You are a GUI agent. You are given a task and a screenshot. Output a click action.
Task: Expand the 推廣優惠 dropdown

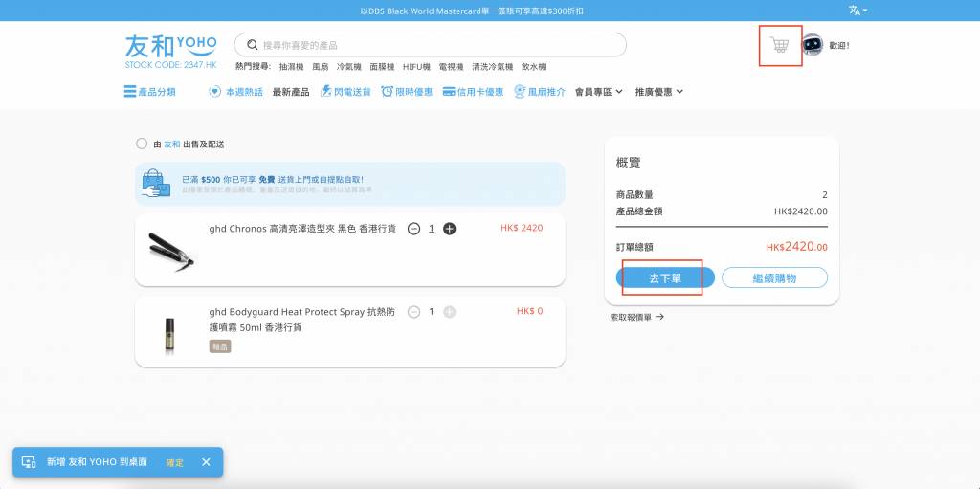659,92
